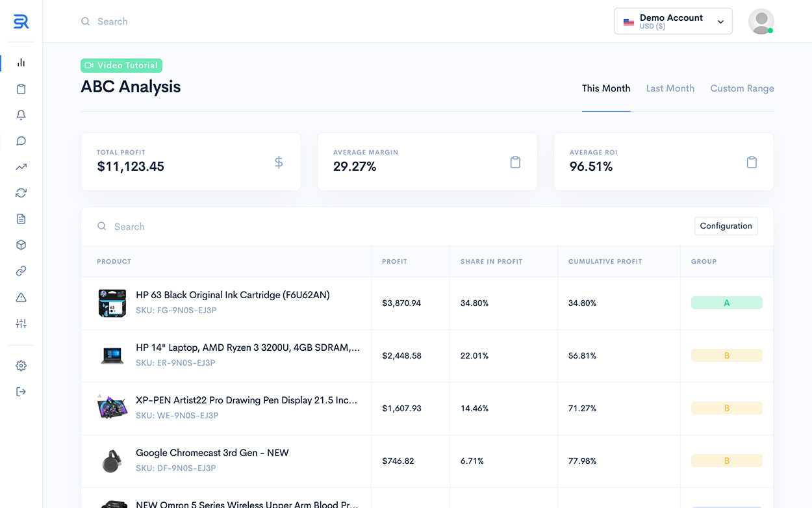This screenshot has width=812, height=508.
Task: Click the 96.51% average ROI value
Action: click(x=591, y=167)
